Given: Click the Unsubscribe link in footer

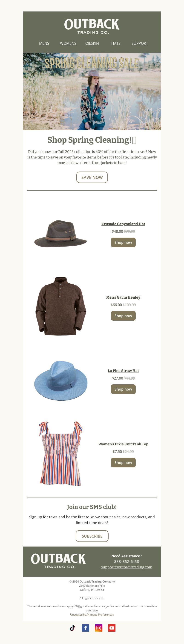Looking at the screenshot, I should (78, 614).
